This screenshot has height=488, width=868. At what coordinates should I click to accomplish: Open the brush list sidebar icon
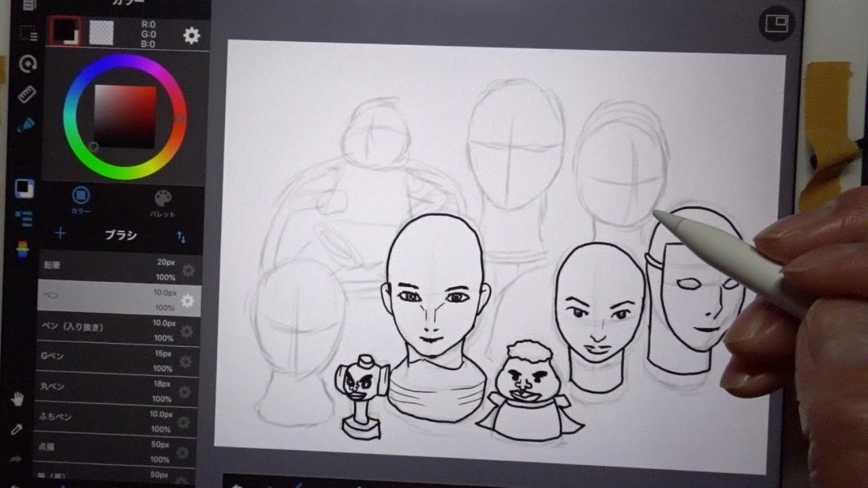[24, 218]
